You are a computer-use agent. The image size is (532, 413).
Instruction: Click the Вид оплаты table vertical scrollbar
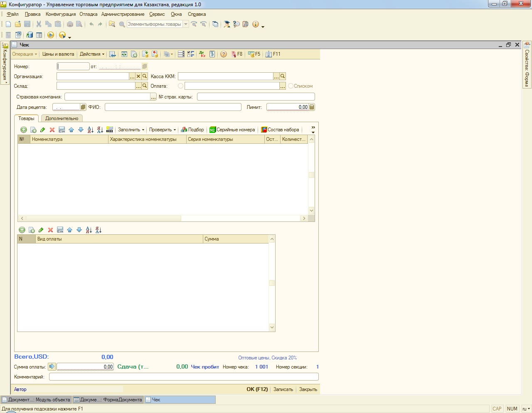pyautogui.click(x=272, y=283)
